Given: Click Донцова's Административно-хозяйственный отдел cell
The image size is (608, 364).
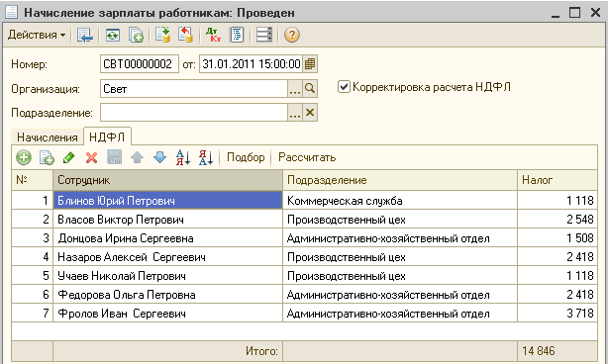Looking at the screenshot, I should point(400,238).
